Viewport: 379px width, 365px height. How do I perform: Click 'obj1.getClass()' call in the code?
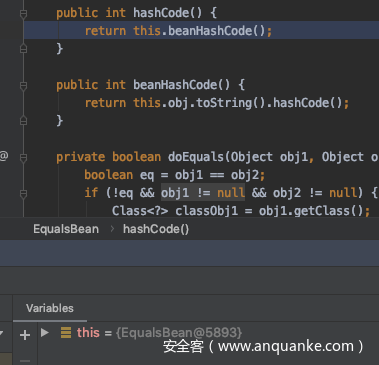pos(311,211)
